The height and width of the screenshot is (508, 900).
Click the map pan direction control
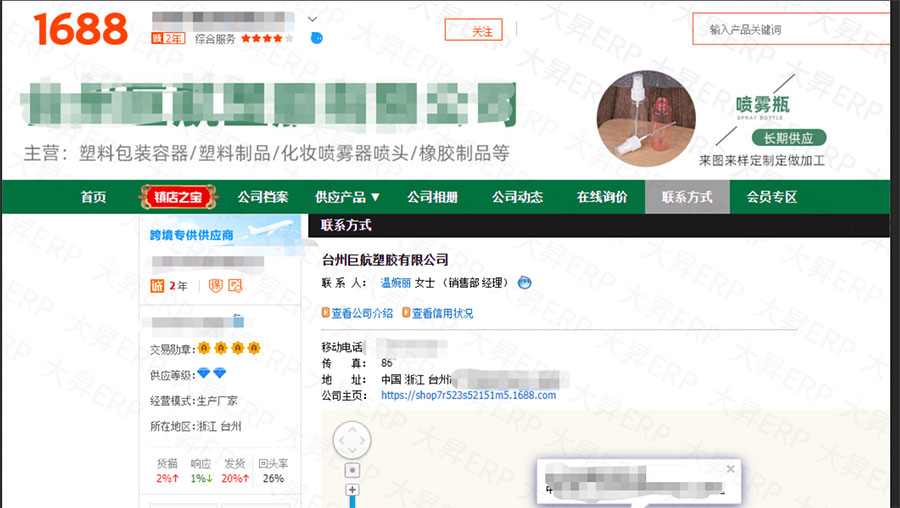pos(352,439)
